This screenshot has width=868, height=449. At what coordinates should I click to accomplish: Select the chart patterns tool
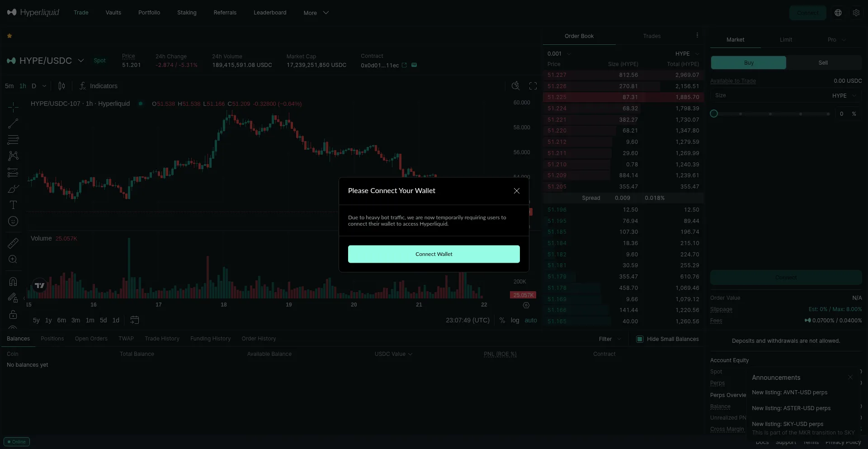tap(13, 156)
